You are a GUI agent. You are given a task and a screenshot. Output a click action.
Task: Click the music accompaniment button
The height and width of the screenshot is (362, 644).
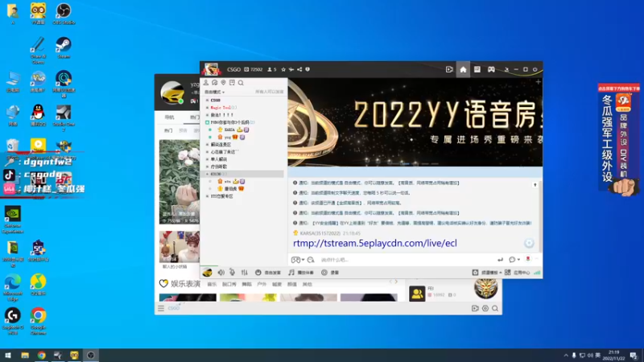[300, 273]
